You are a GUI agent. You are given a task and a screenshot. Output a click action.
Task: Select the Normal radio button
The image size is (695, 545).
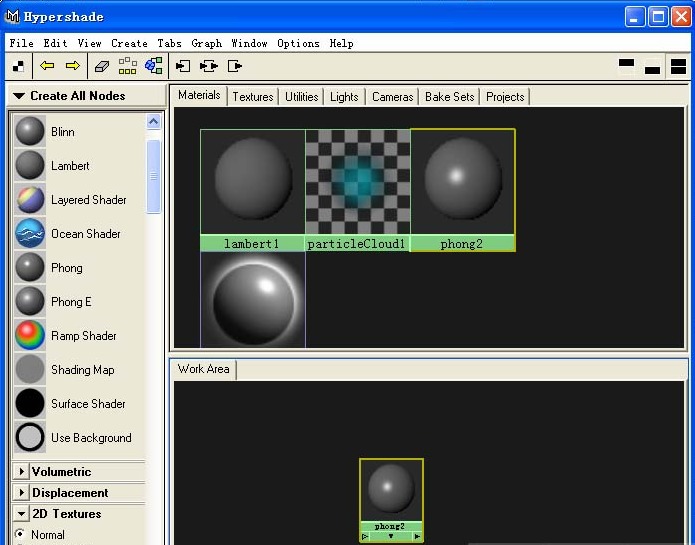tap(20, 534)
